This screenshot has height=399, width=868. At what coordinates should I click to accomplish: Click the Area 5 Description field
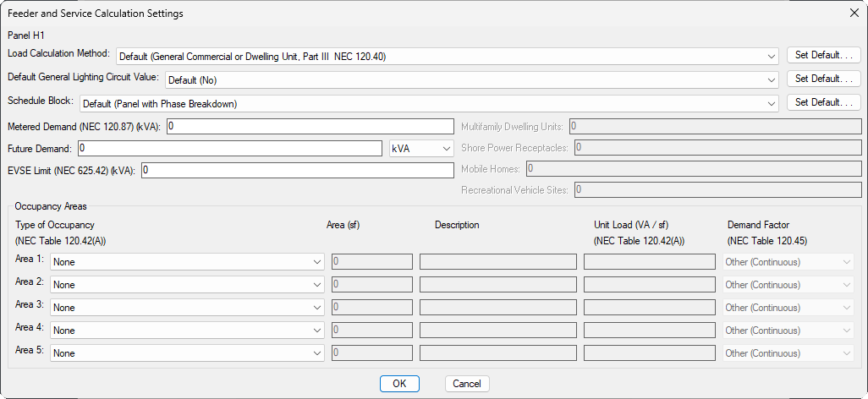[x=498, y=353]
